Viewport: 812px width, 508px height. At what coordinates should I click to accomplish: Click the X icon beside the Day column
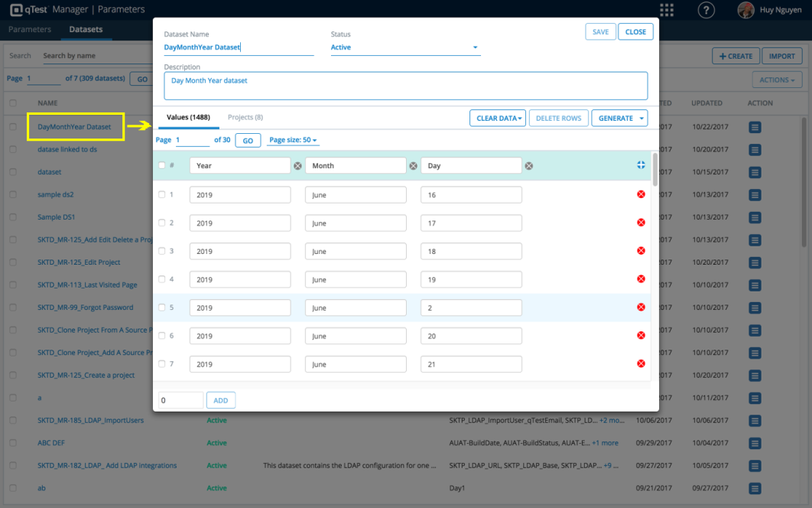[x=528, y=165]
